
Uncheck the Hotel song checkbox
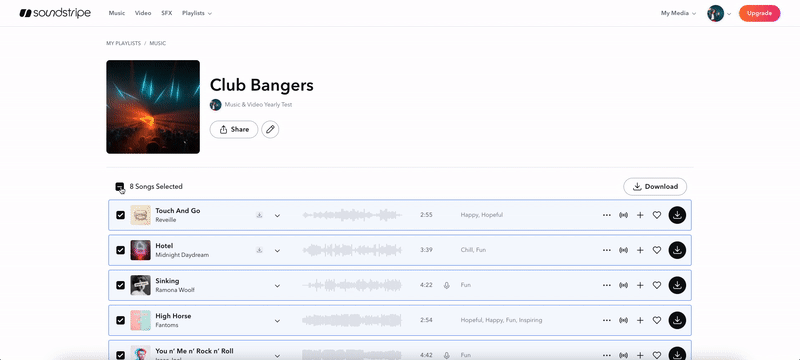pyautogui.click(x=120, y=250)
